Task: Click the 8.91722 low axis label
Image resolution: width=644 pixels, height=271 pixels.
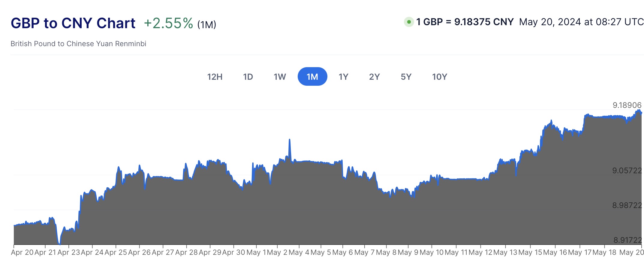Action: [627, 240]
